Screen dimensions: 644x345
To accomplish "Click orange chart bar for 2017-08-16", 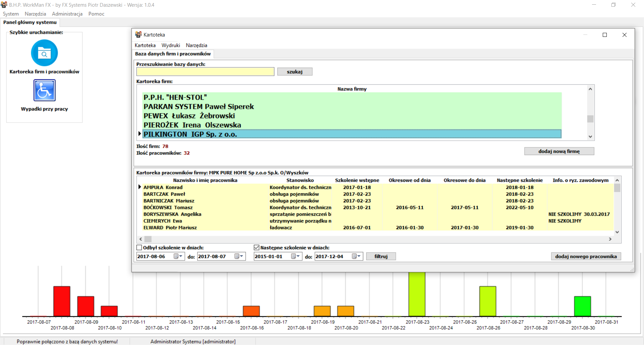I will 251,311.
